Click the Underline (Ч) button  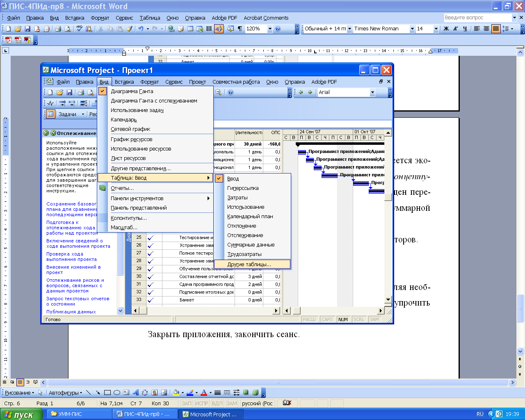(x=465, y=29)
